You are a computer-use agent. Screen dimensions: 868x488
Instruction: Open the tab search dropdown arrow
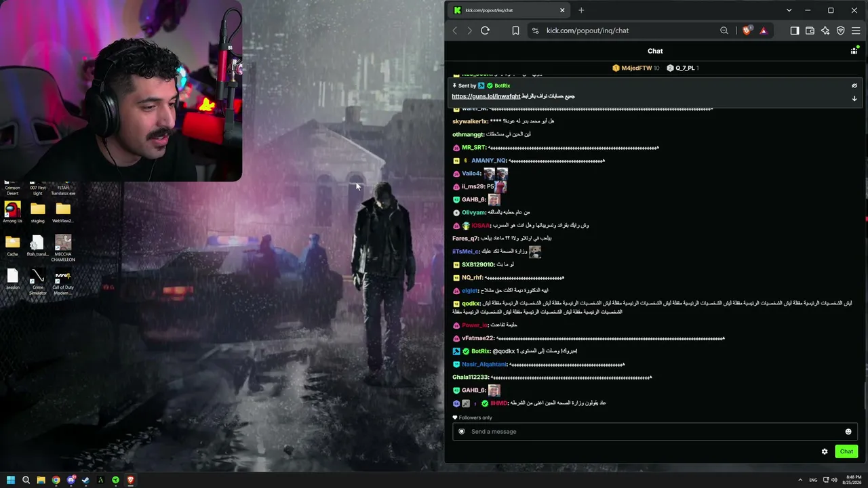[789, 10]
